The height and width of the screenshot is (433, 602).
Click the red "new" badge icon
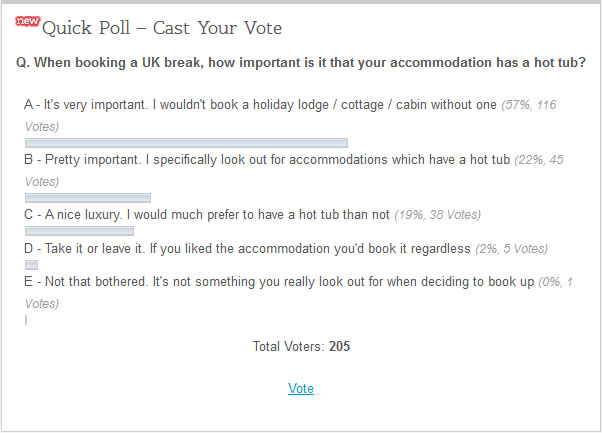tap(28, 21)
